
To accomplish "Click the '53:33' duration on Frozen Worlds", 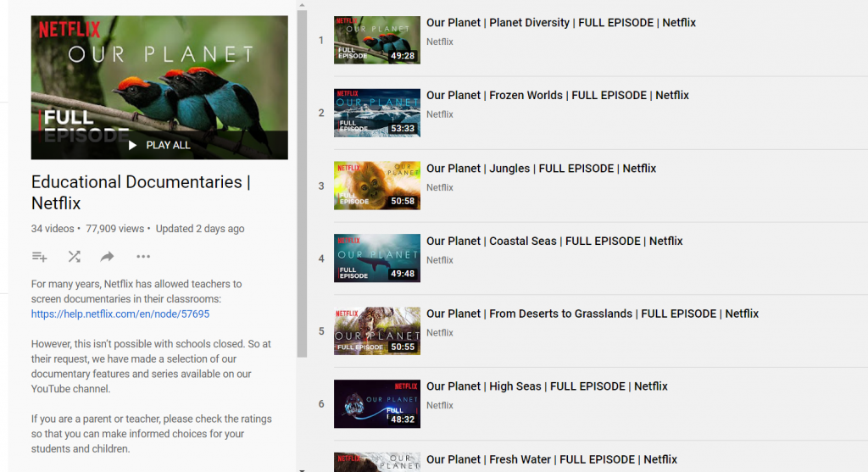I will coord(403,128).
